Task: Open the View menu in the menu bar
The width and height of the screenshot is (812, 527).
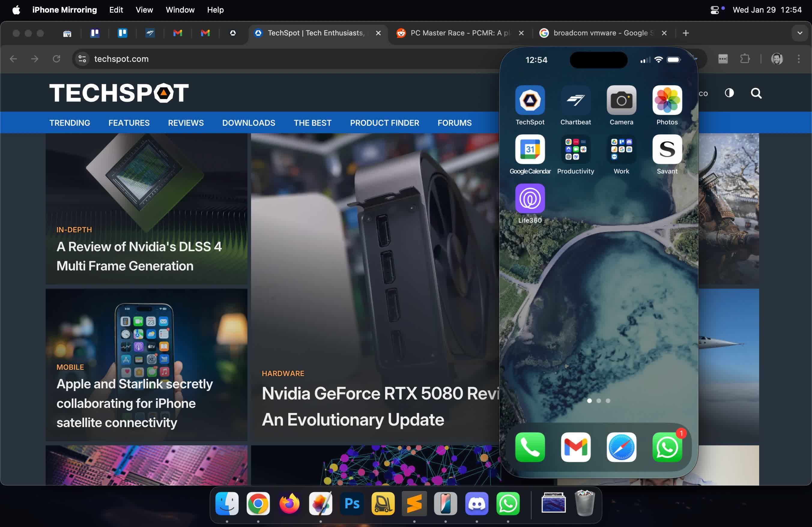Action: click(x=144, y=10)
